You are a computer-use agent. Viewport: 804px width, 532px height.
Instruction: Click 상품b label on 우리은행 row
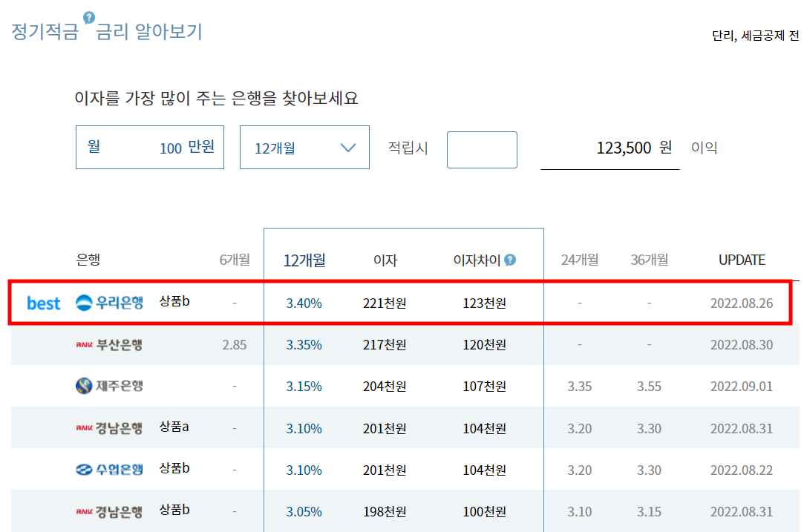pyautogui.click(x=174, y=301)
